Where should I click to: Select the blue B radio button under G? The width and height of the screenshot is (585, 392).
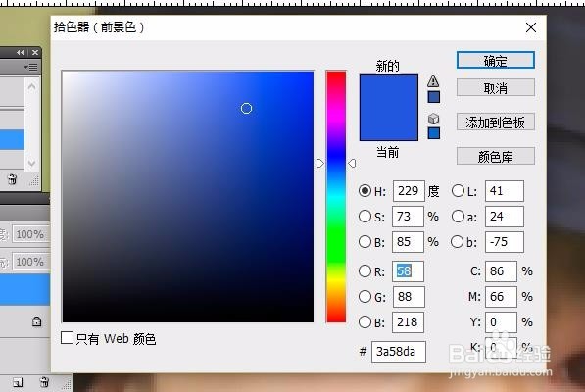365,321
